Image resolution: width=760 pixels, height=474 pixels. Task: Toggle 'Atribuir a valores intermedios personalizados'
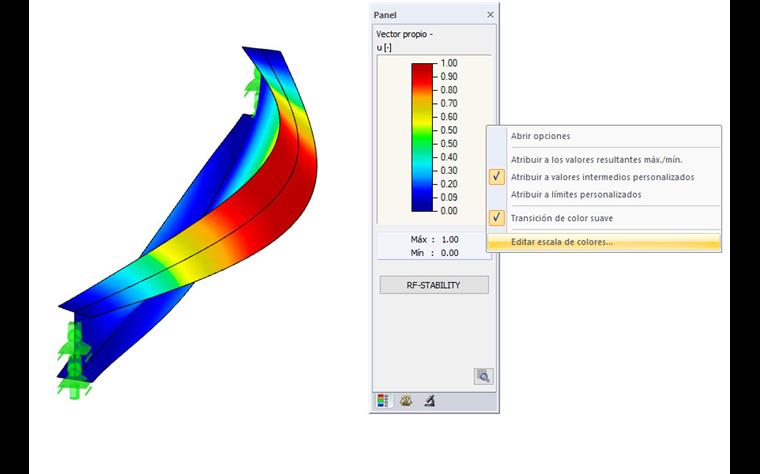pyautogui.click(x=604, y=177)
